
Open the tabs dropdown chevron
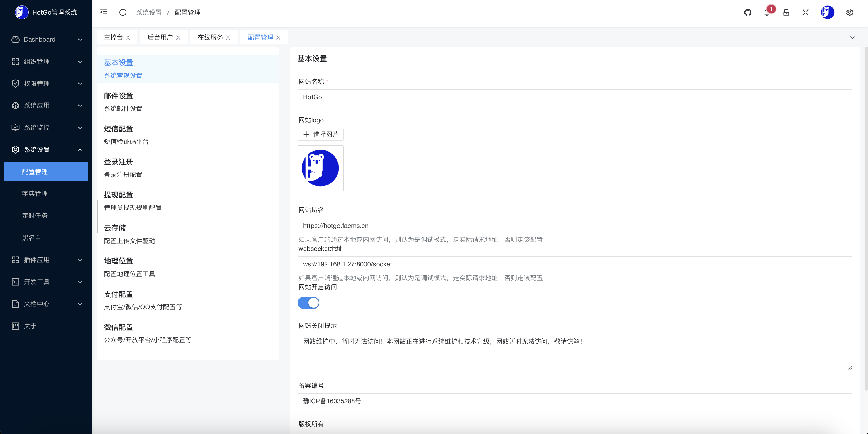pos(852,37)
